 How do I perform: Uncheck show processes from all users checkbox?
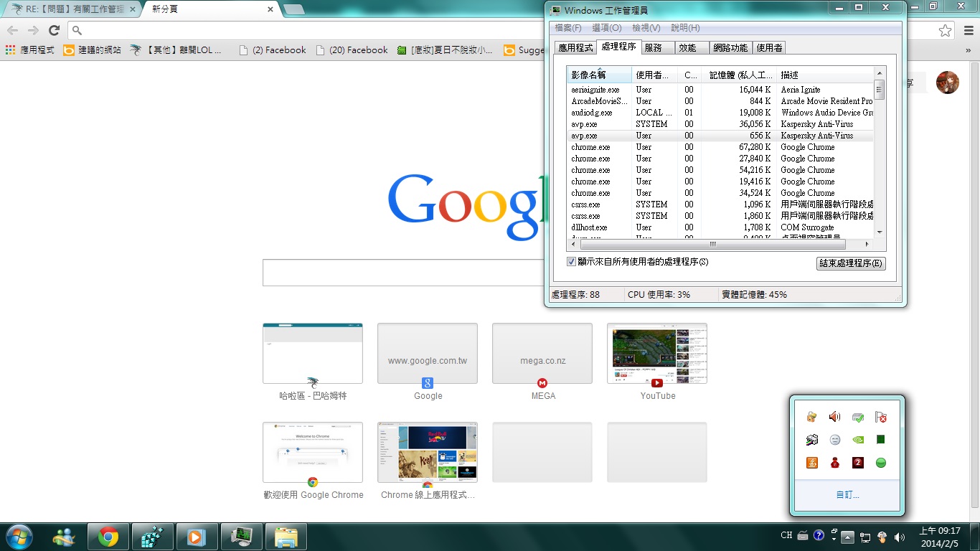tap(572, 262)
